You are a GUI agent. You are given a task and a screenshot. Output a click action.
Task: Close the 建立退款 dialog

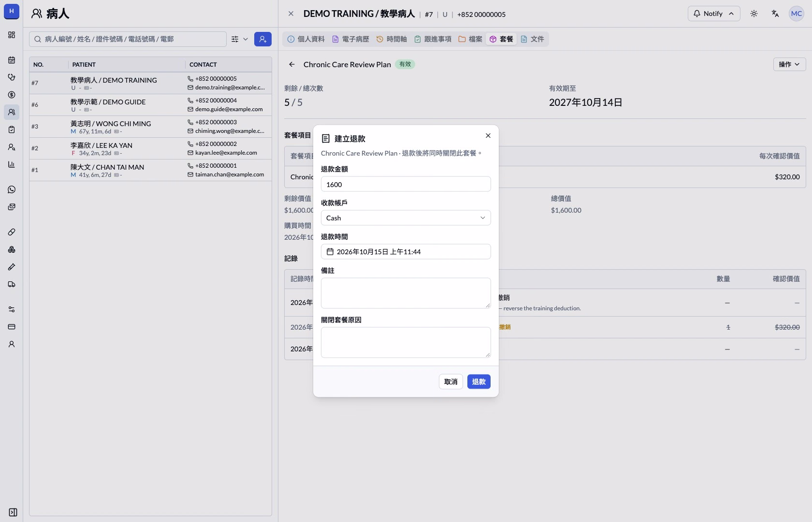488,136
